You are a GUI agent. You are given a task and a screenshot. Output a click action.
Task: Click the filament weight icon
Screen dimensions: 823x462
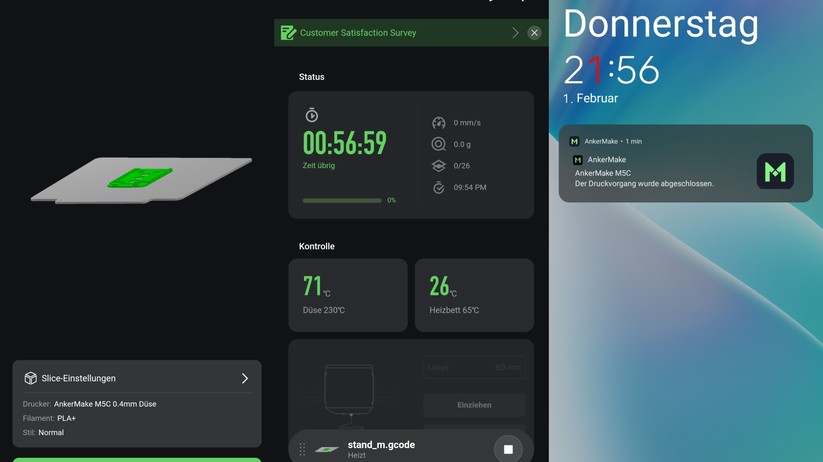pos(438,145)
